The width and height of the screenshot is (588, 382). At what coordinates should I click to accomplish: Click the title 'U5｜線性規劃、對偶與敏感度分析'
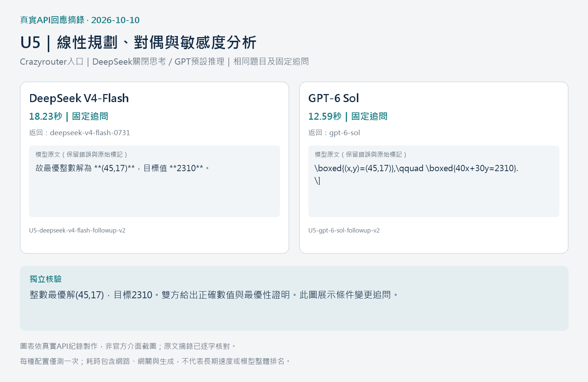point(138,43)
